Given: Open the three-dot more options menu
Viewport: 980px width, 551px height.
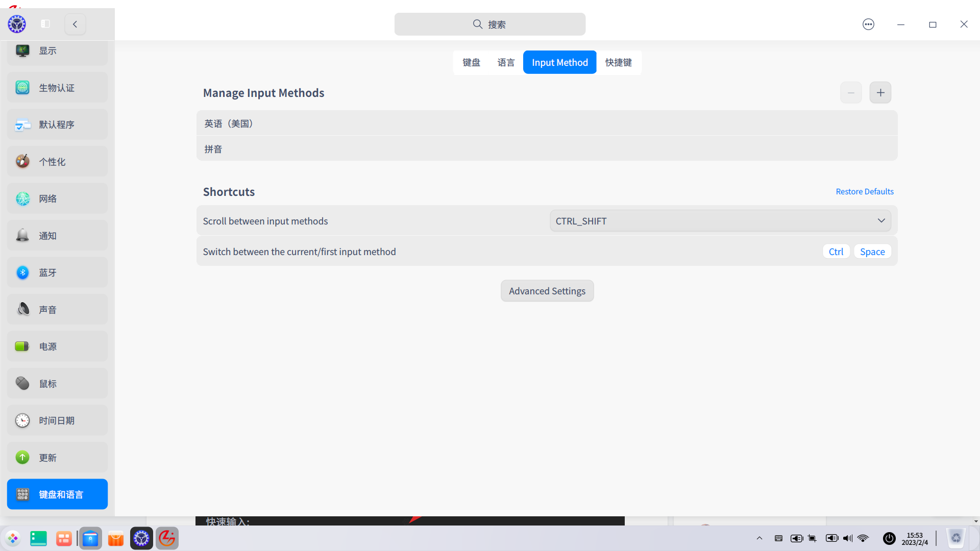Looking at the screenshot, I should tap(868, 24).
